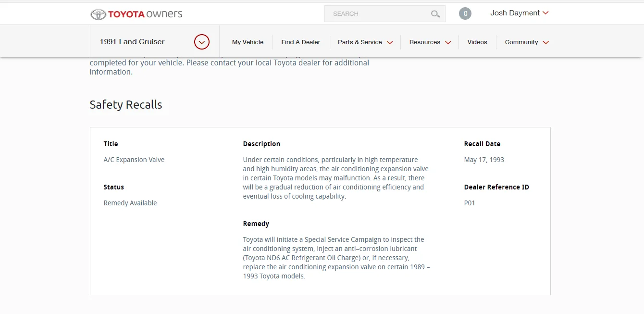Go to Find A Dealer
This screenshot has width=644, height=314.
click(x=301, y=42)
